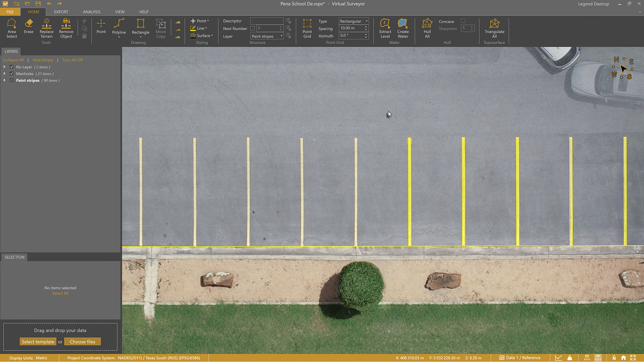Viewport: 644px width, 362px height.
Task: Switch to the ANALYSIS ribbon tab
Action: click(92, 12)
